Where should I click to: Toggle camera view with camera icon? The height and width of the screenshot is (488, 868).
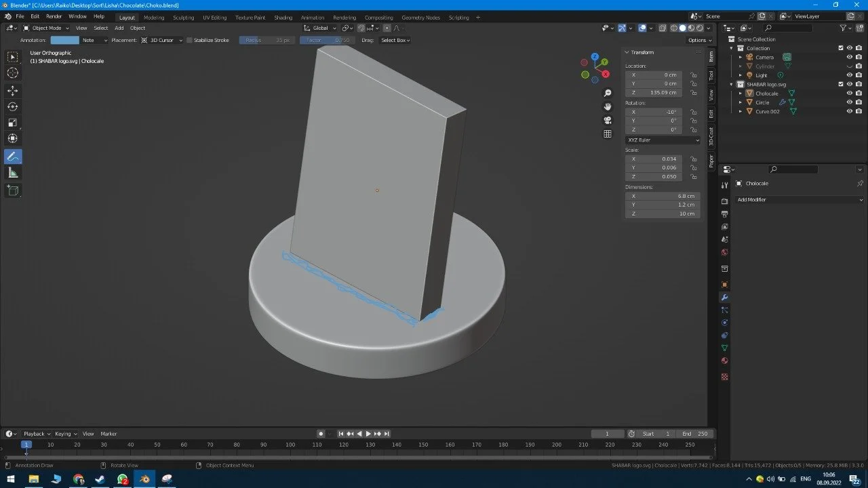pos(608,120)
